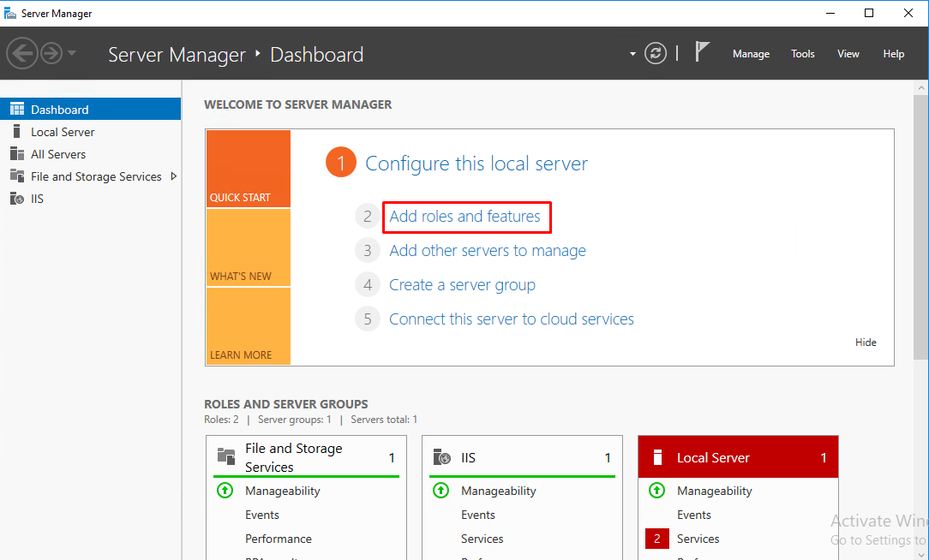Open Manageability in the IIS tile
The width and height of the screenshot is (929, 560).
[x=498, y=491]
